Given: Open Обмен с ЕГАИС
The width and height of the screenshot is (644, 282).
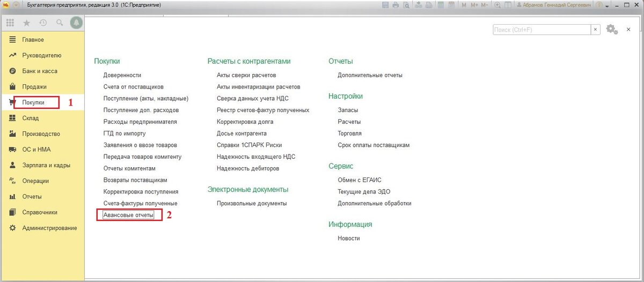Looking at the screenshot, I should click(x=360, y=180).
